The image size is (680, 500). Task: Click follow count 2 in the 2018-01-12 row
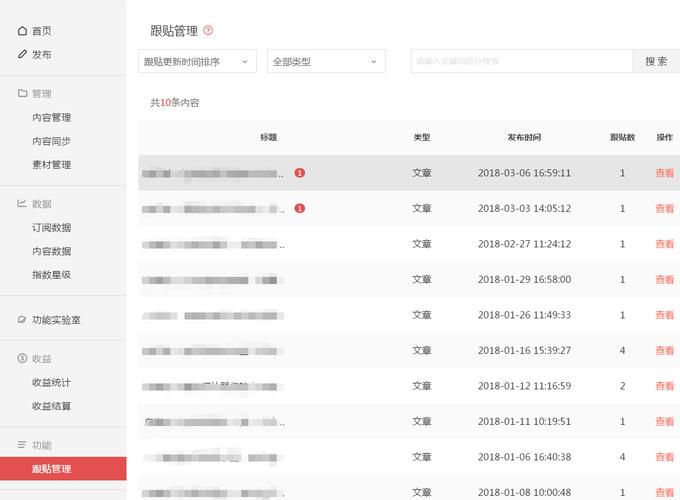click(x=622, y=386)
